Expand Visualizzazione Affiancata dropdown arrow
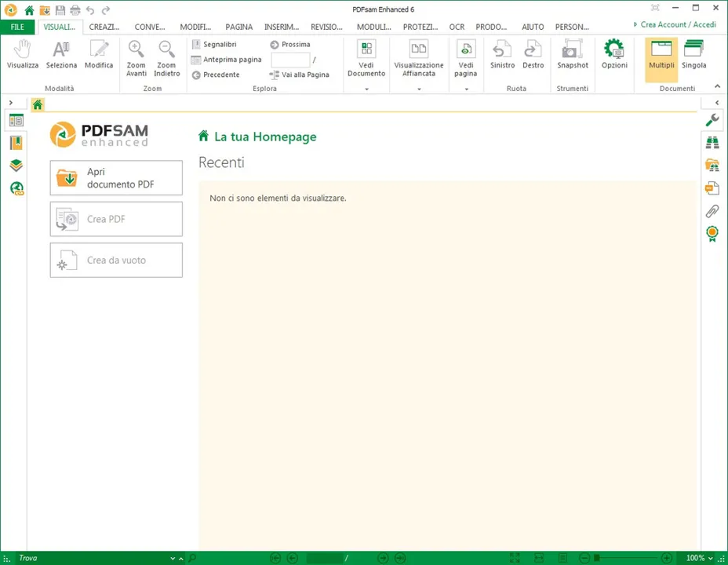728x565 pixels. point(419,89)
